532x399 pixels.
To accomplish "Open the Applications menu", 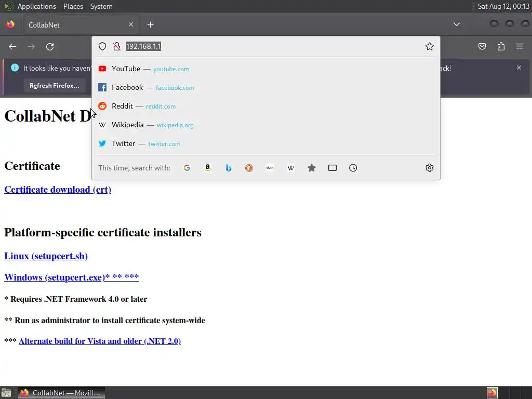I will pyautogui.click(x=37, y=6).
